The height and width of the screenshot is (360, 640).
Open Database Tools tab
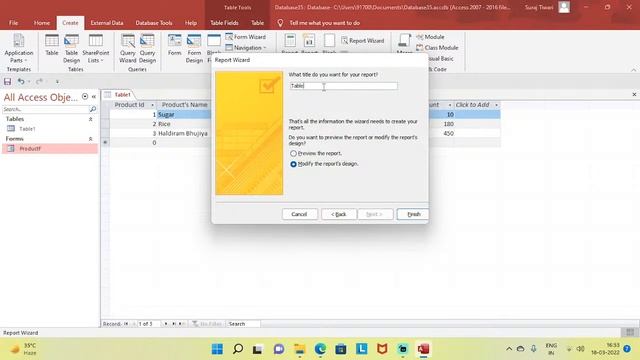tap(154, 23)
